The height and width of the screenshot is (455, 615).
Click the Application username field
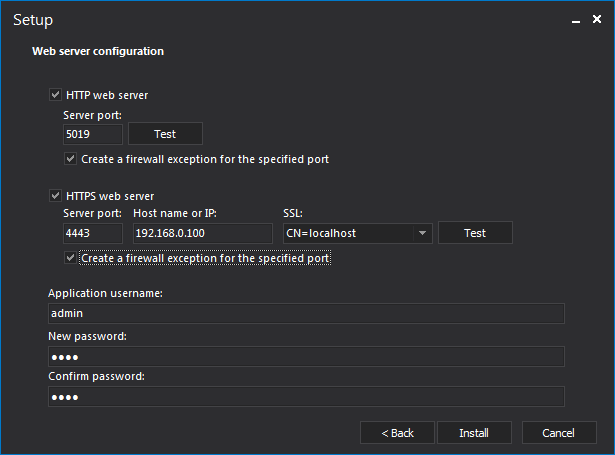(306, 314)
